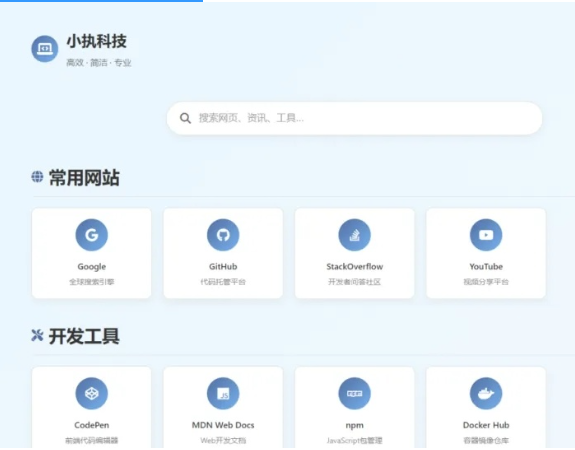Click the MDN Web Docs JS icon
This screenshot has height=450, width=575.
[223, 393]
